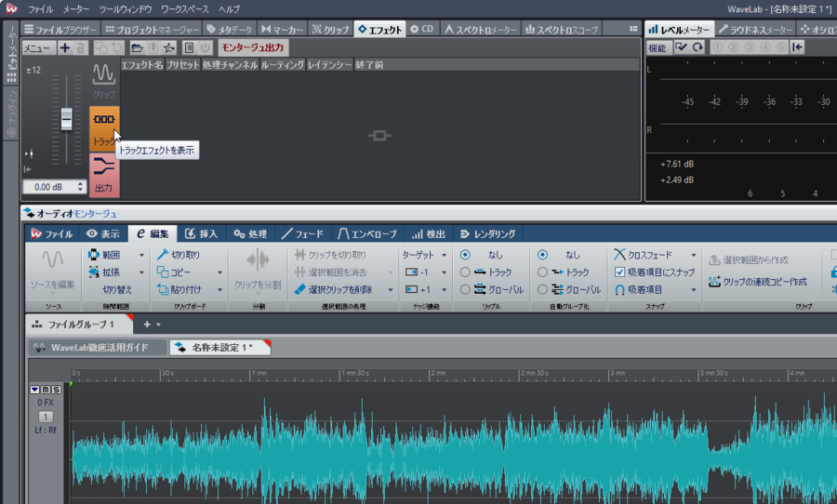The width and height of the screenshot is (837, 504).
Task: Click the track channel button labeled 1
Action: coord(46,417)
